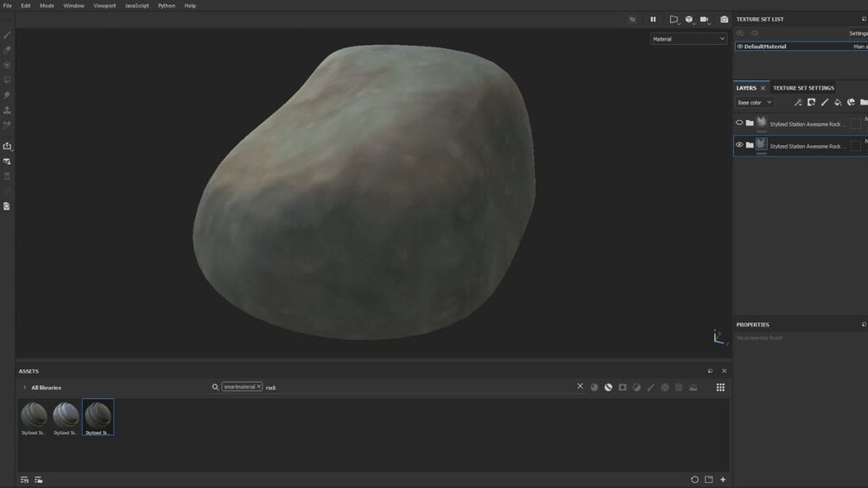Open the Viewport menu
Screen dimensions: 868x488
[x=105, y=5]
